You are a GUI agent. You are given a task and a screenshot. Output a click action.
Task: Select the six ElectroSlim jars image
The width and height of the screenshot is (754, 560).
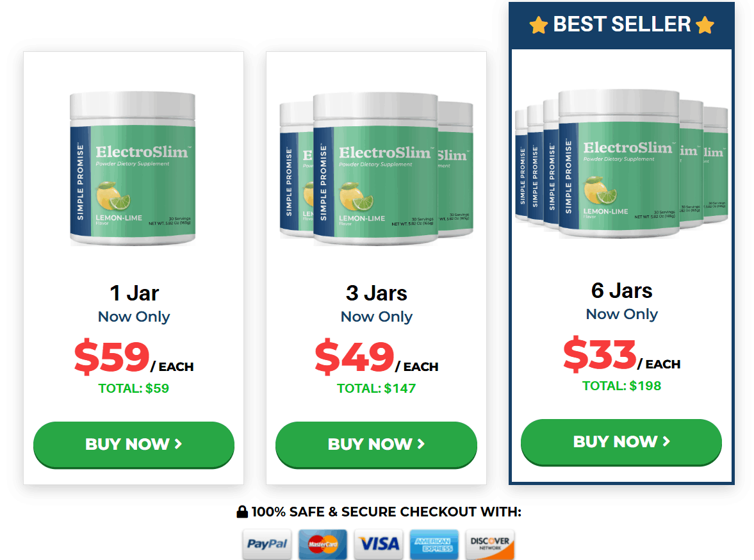[621, 163]
